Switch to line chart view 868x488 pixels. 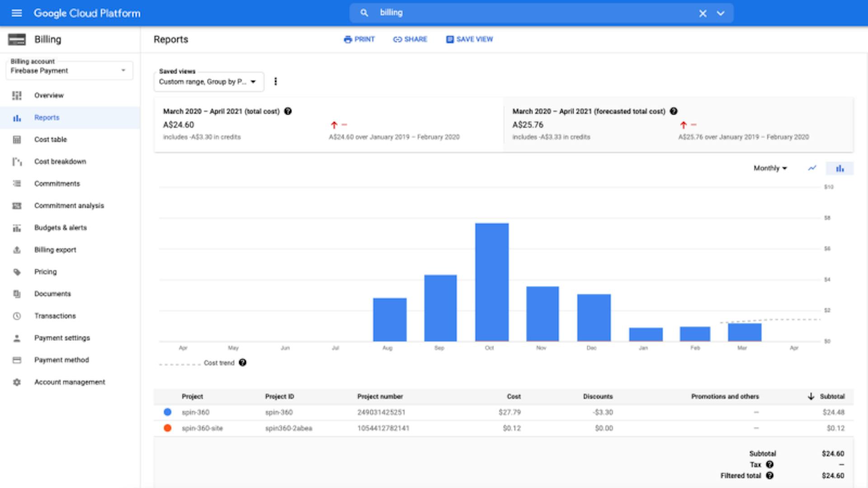point(812,168)
